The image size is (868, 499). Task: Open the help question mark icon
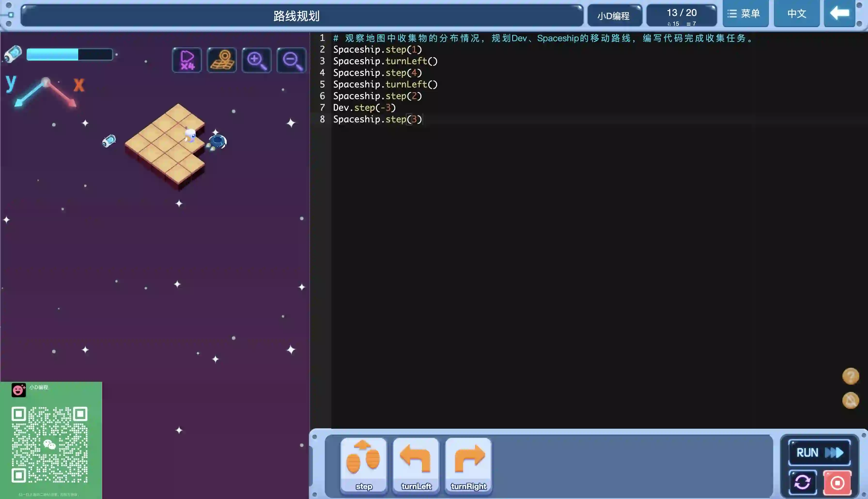[x=851, y=376]
